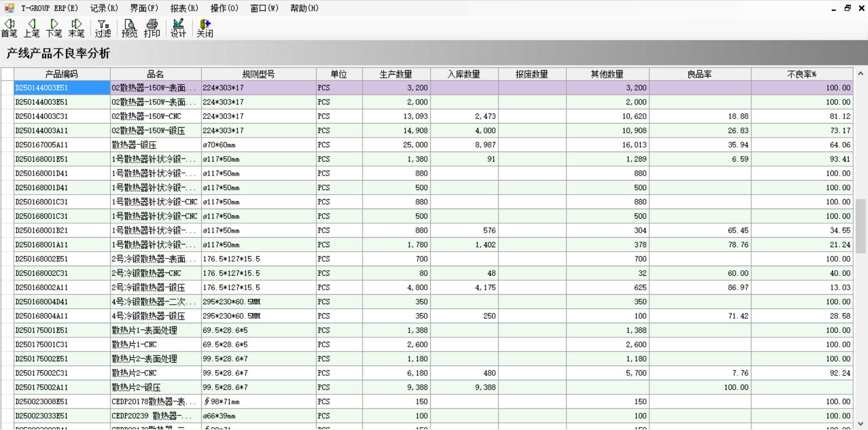The width and height of the screenshot is (868, 430).
Task: Click yield rate cell 86.97
Action: click(700, 287)
